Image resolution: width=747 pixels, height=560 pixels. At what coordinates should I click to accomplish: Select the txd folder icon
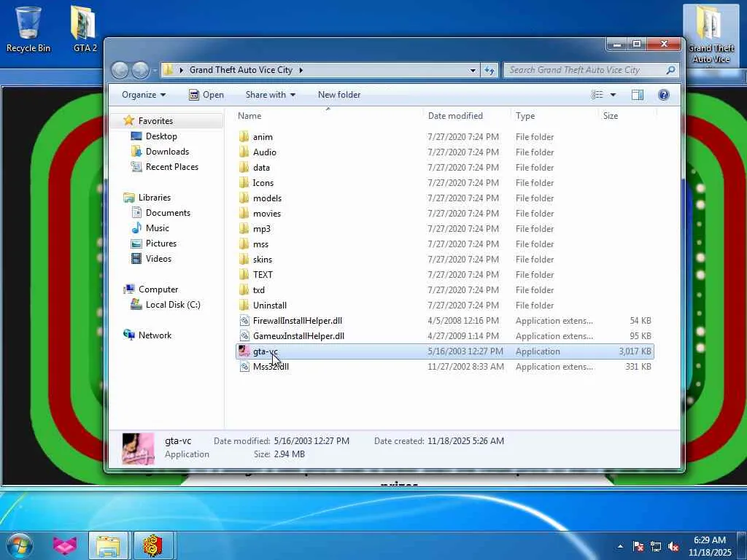click(x=244, y=289)
